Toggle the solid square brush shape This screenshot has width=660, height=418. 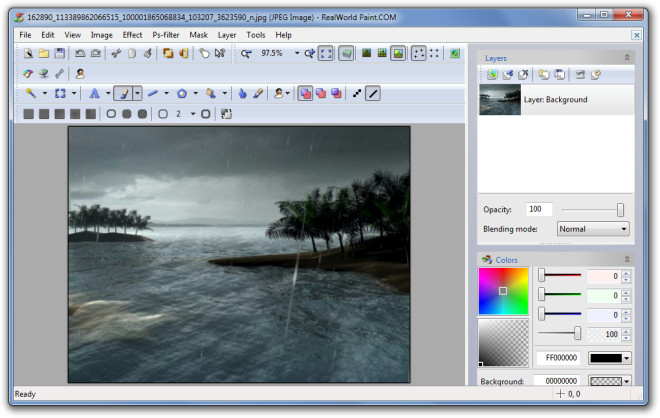pos(30,114)
